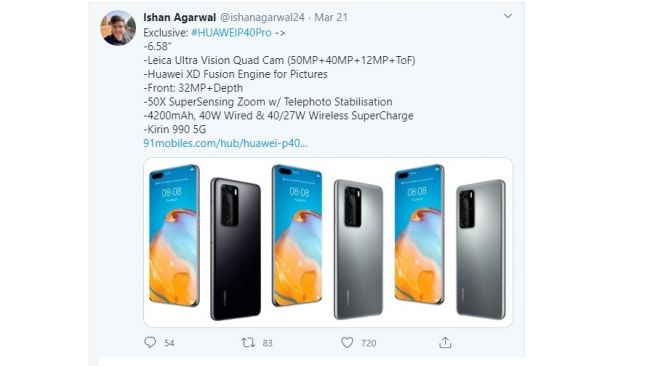This screenshot has height=366, width=653.
Task: Open the Mar 21 tweet timestamp
Action: 331,17
